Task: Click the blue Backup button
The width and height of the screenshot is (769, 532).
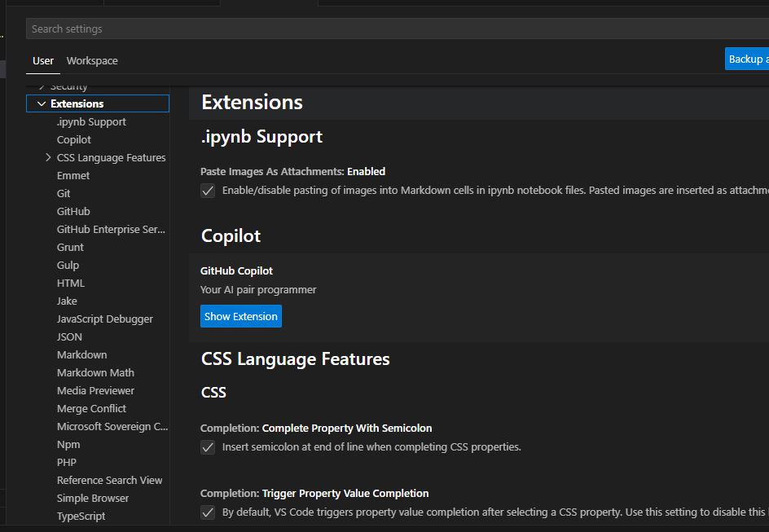Action: [747, 59]
